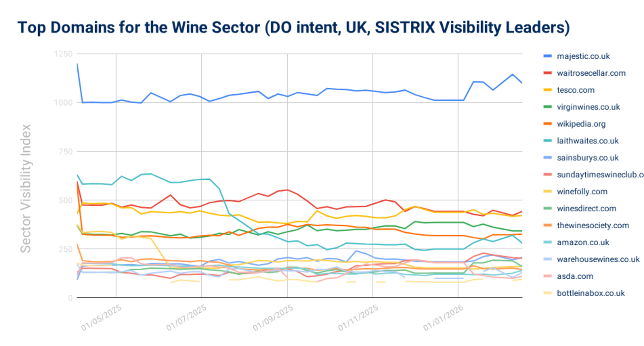Screen dimensions: 644x346
Task: Select the bottleinabox.co.uk legend entry
Action: (590, 293)
